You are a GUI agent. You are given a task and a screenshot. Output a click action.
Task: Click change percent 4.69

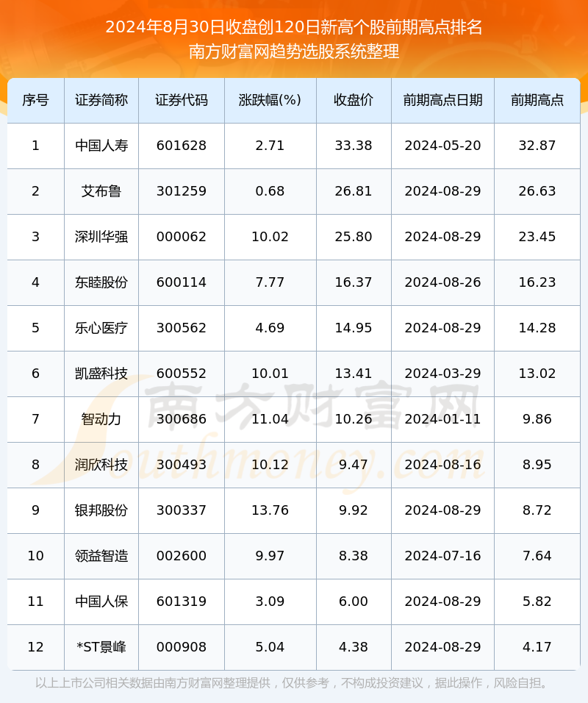[x=270, y=328]
